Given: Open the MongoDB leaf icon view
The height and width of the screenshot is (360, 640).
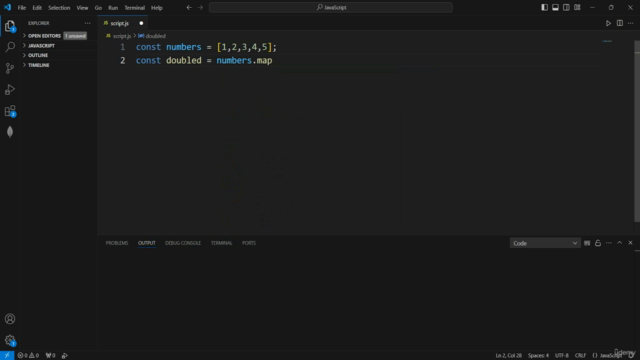Looking at the screenshot, I should coord(10,132).
